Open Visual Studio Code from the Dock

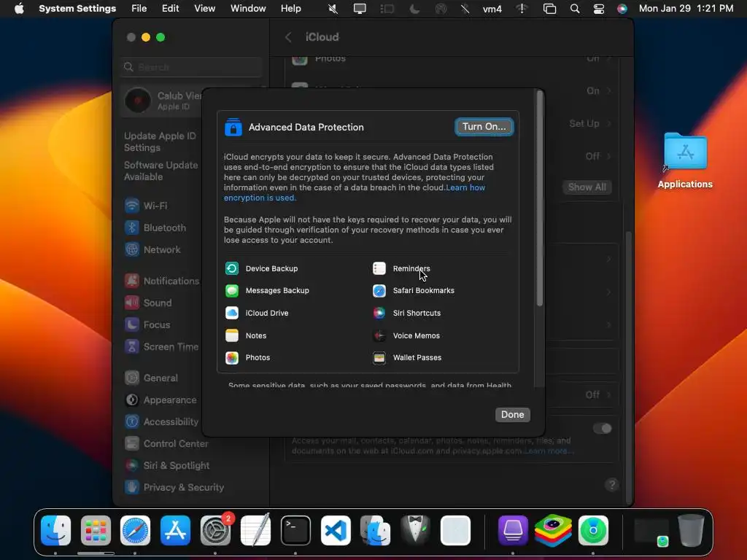click(x=336, y=530)
